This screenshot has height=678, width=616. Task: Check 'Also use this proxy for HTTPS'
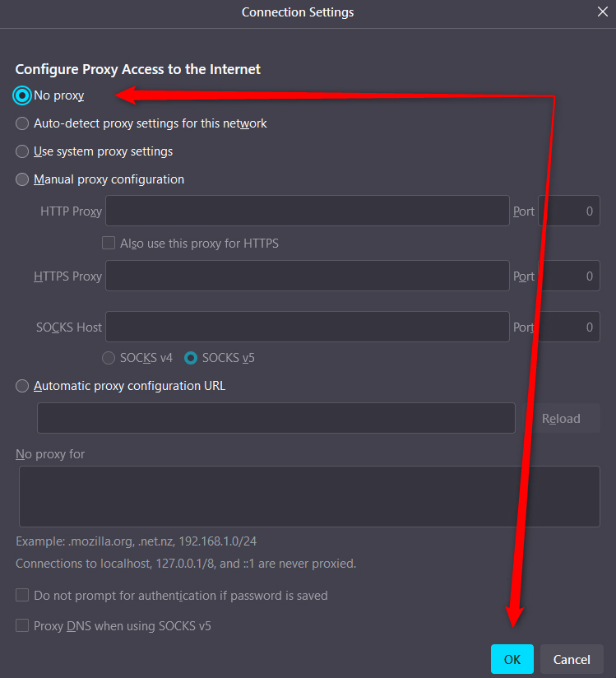click(x=108, y=243)
